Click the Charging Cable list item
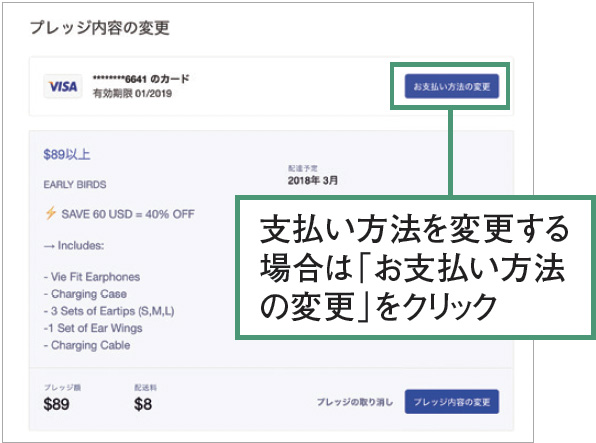 [x=87, y=345]
